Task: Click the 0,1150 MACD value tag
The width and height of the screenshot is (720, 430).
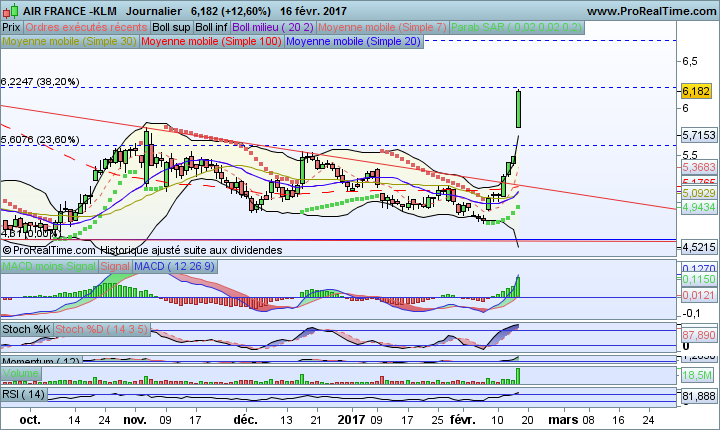Action: click(x=699, y=279)
